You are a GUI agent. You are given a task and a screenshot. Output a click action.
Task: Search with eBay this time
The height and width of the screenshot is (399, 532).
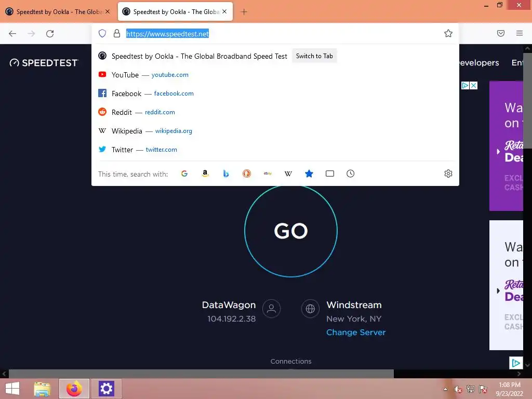tap(268, 174)
